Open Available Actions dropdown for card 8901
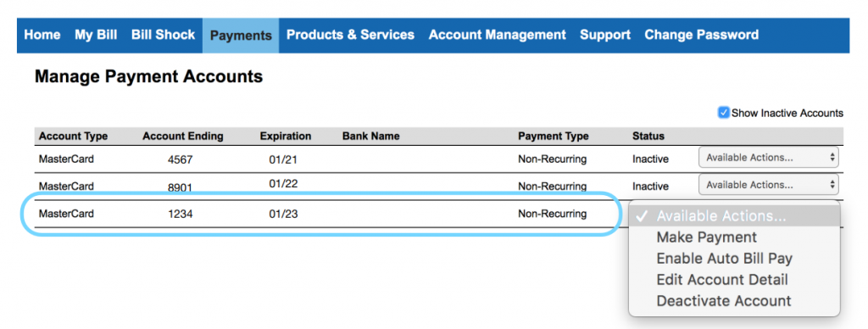The width and height of the screenshot is (868, 329). 769,185
